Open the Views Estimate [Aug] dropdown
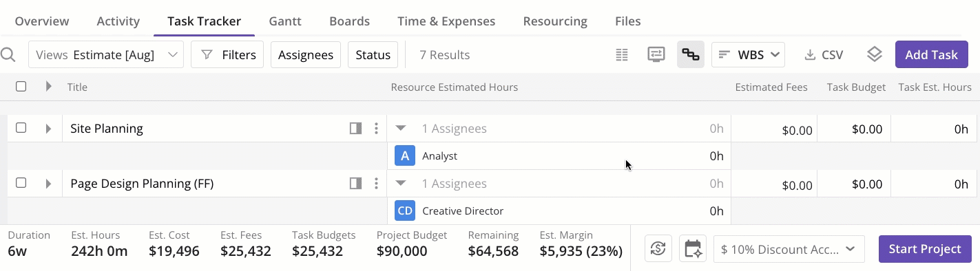980x271 pixels. (106, 55)
